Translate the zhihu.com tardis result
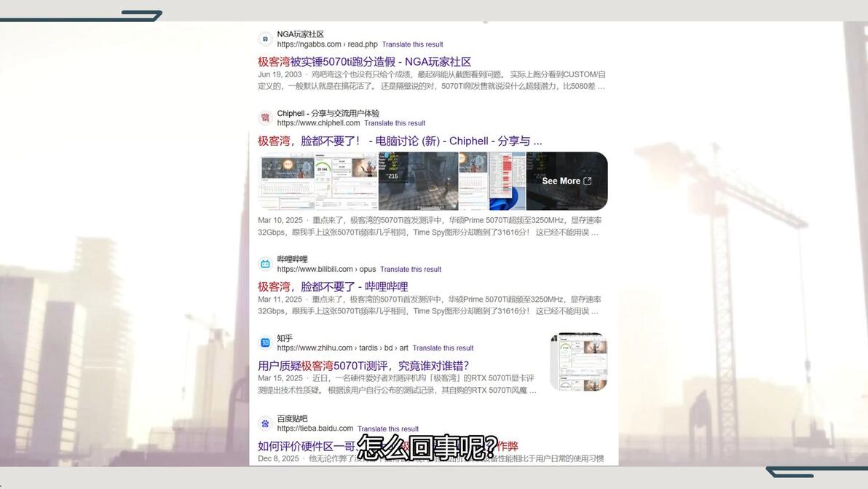Image resolution: width=868 pixels, height=489 pixels. point(443,348)
